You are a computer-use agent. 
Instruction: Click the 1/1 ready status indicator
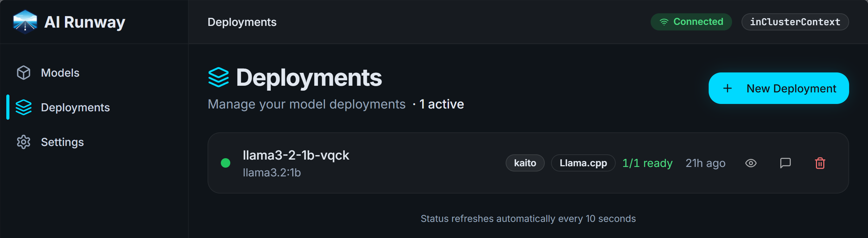[x=647, y=163]
